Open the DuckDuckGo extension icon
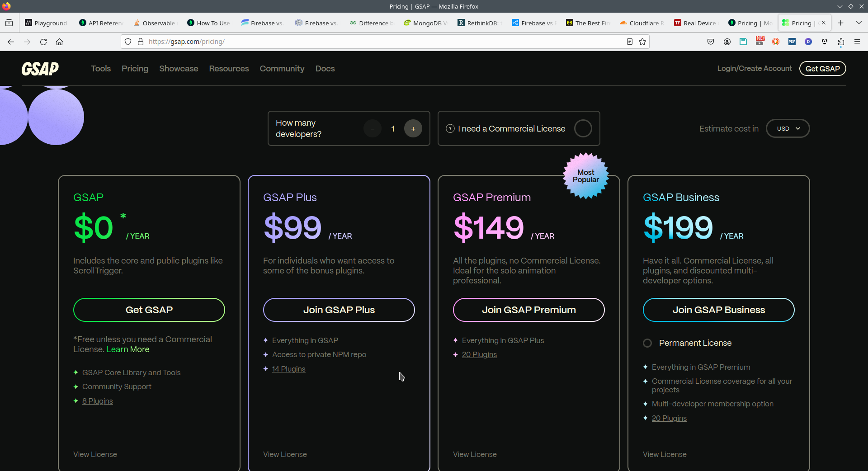The image size is (868, 471). point(776,42)
